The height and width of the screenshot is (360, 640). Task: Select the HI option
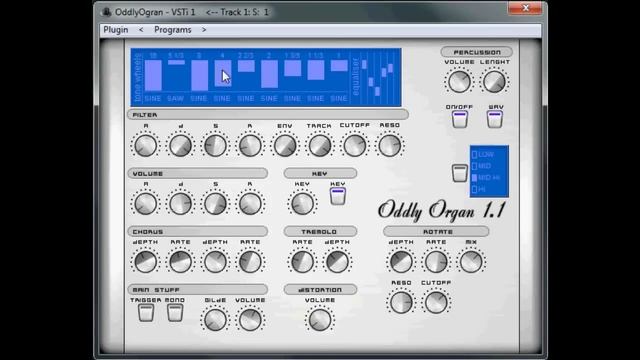coord(479,189)
